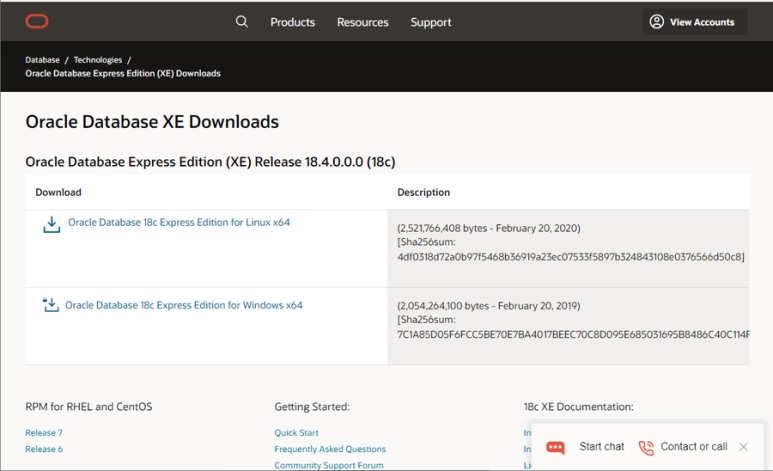Screen dimensions: 773x471
Task: Open the Support menu
Action: coord(431,23)
